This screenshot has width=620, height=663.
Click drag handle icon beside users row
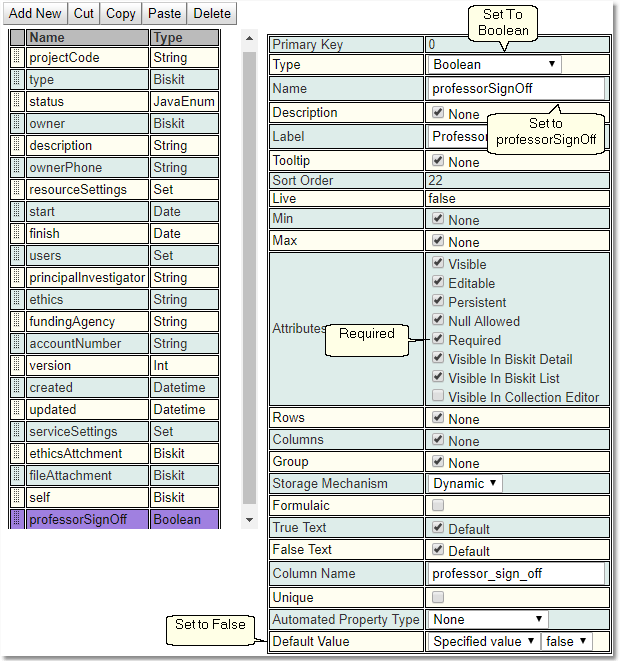coord(17,256)
